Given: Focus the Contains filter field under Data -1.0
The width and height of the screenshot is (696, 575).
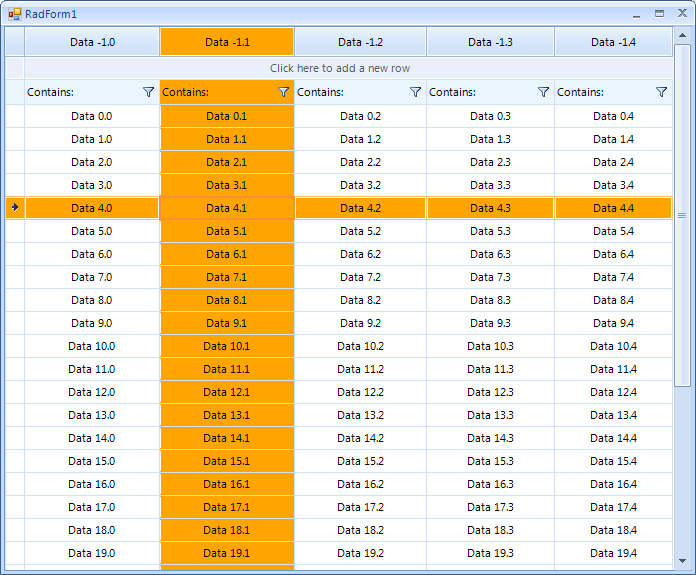Looking at the screenshot, I should pyautogui.click(x=83, y=92).
